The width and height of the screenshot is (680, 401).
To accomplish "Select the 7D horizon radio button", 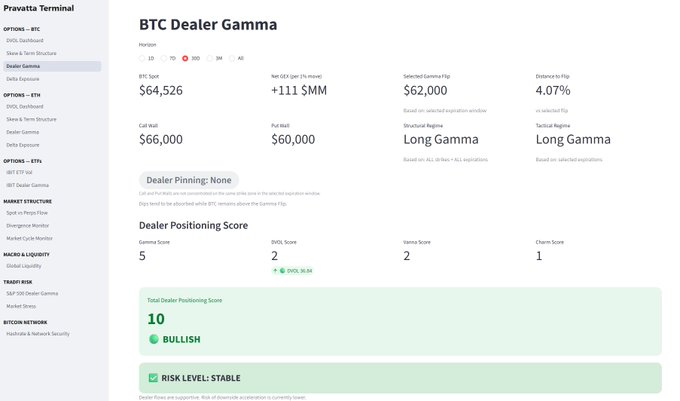I will (163, 58).
